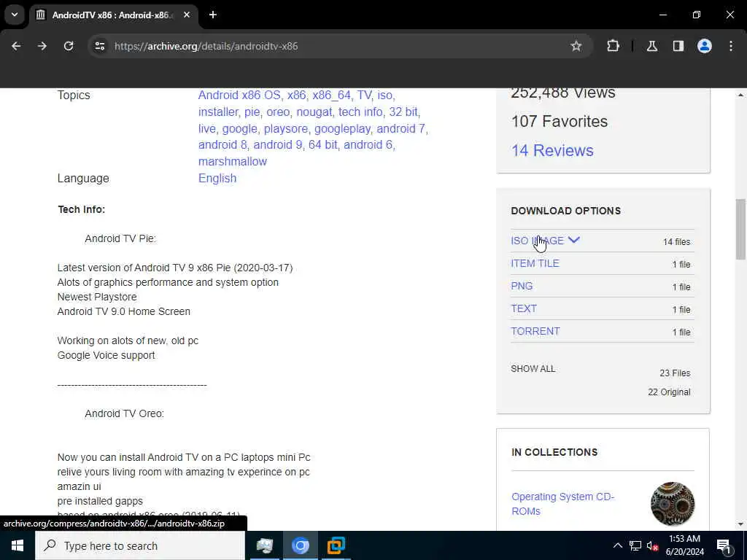Bookmark this page with the star
Image resolution: width=747 pixels, height=560 pixels.
click(x=576, y=46)
